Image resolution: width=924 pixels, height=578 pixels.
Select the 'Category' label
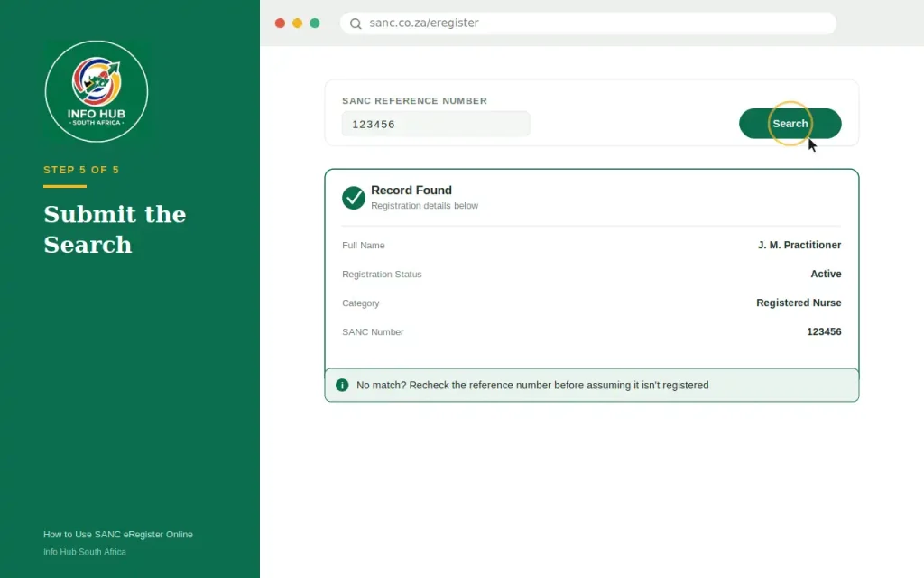[x=361, y=303]
